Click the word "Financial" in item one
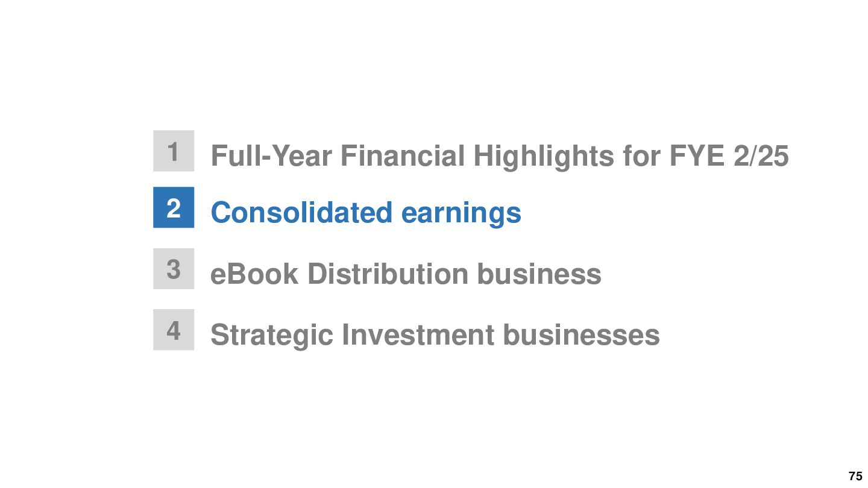This screenshot has height=488, width=868. pos(403,156)
